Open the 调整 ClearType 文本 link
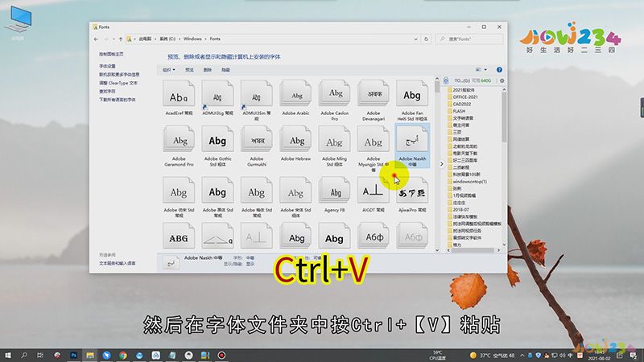The height and width of the screenshot is (362, 644). click(x=118, y=83)
